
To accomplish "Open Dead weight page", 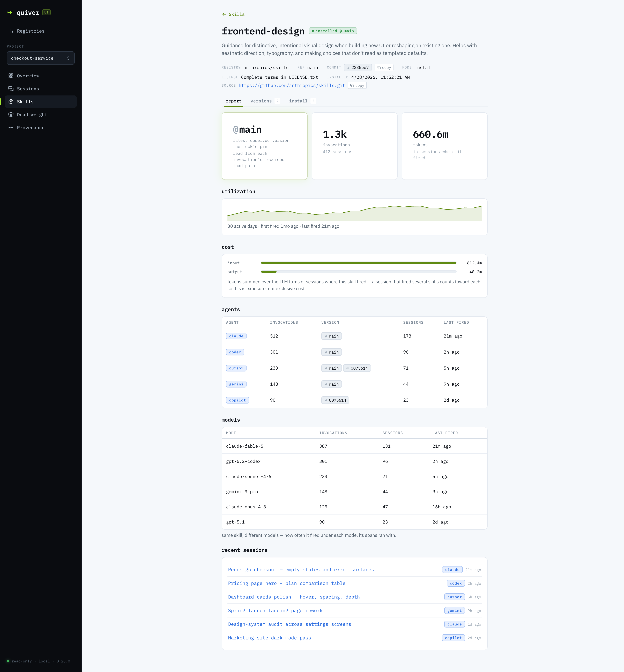I will pos(41,115).
